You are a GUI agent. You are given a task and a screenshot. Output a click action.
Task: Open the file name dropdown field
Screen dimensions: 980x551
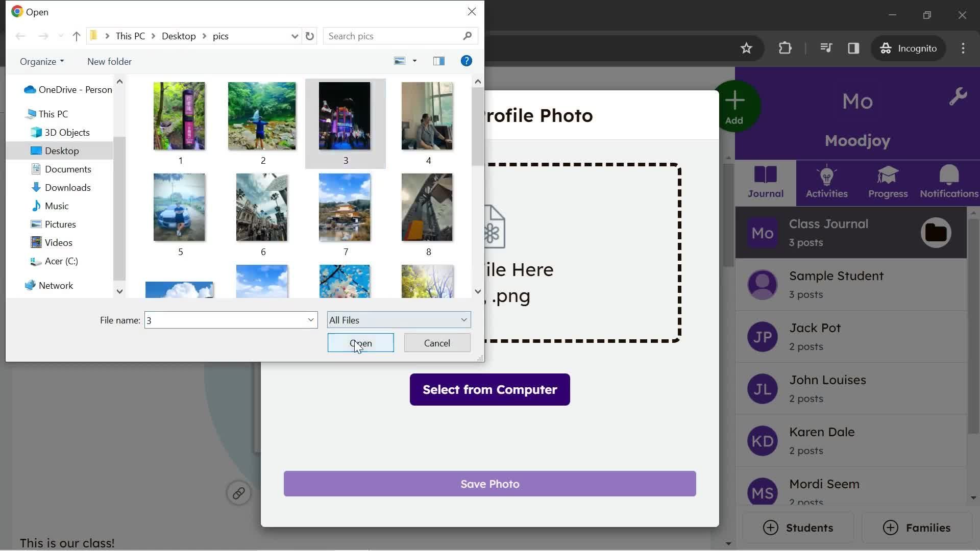[x=309, y=319]
